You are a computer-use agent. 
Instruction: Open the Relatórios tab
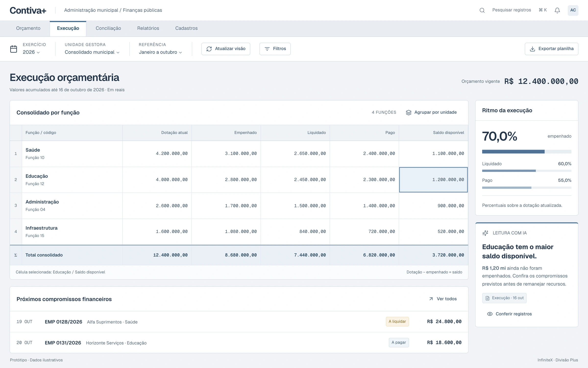pyautogui.click(x=148, y=28)
